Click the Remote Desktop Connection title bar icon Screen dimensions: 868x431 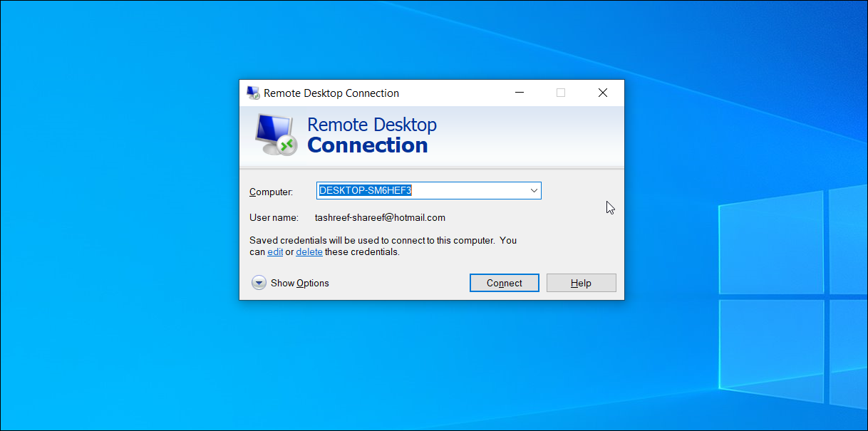(x=253, y=93)
